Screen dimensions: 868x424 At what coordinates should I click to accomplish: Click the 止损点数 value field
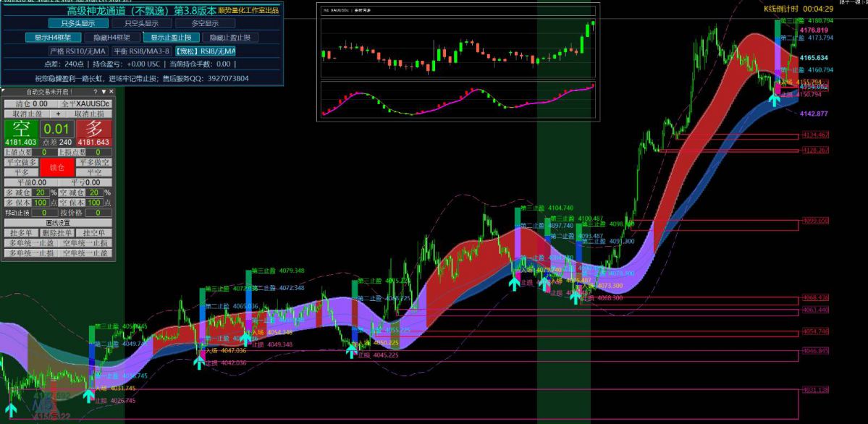pyautogui.click(x=98, y=152)
